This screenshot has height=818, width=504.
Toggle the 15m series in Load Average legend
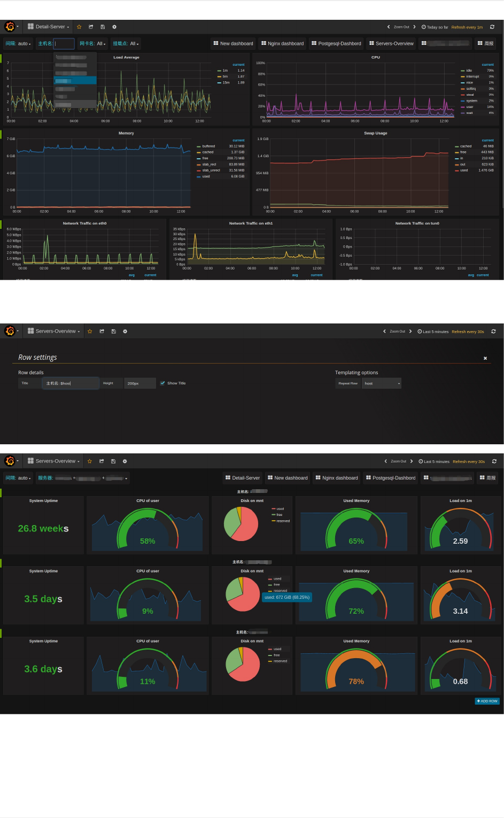226,82
